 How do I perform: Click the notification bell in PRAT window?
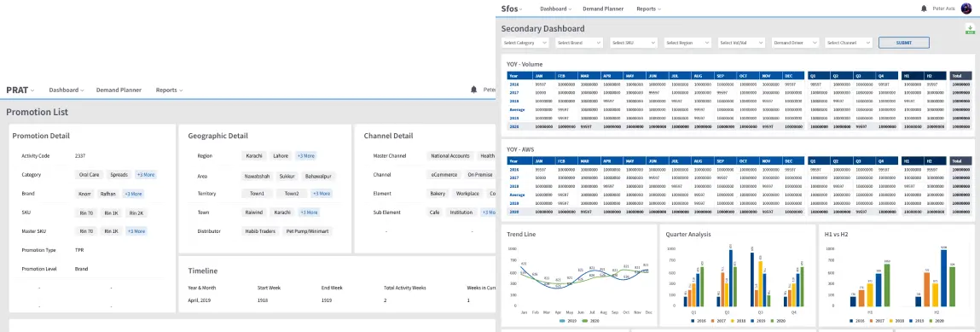(473, 90)
